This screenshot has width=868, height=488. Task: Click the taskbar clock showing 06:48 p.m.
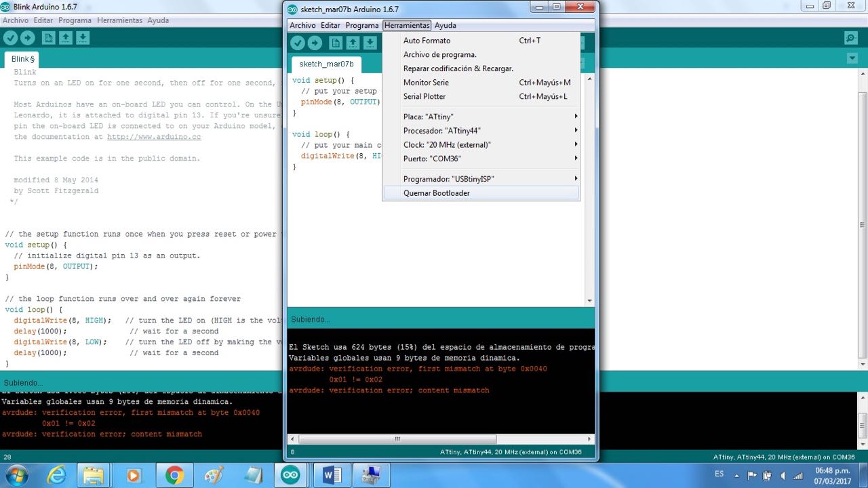pos(832,474)
